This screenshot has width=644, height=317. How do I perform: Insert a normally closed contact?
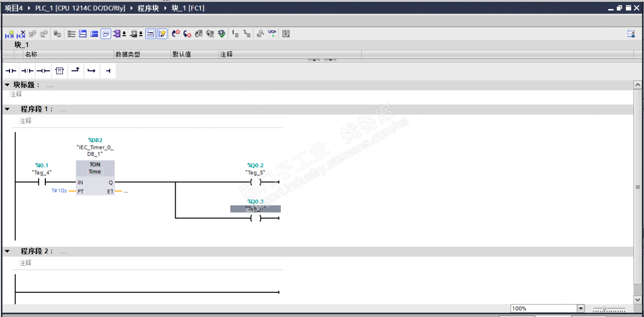coord(27,71)
